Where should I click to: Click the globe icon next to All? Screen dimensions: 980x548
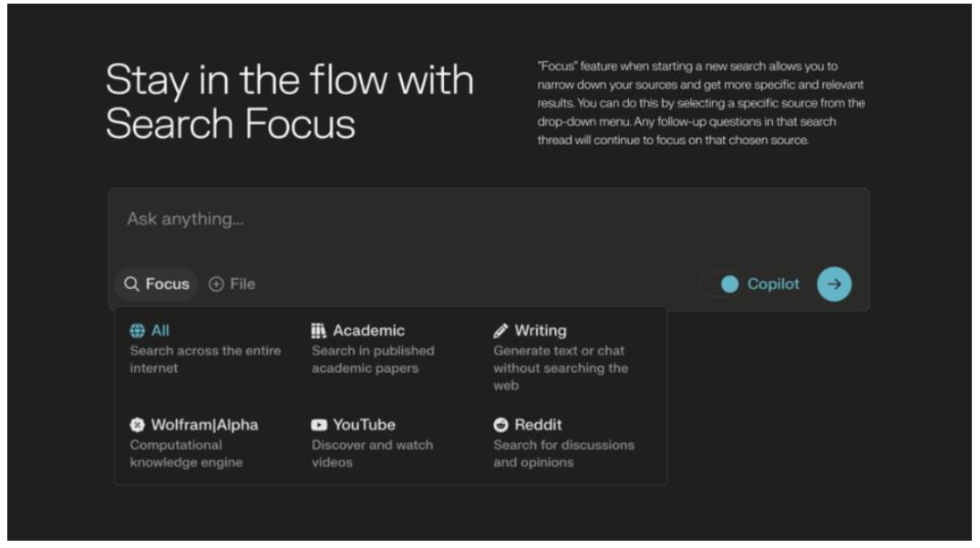[x=137, y=331]
